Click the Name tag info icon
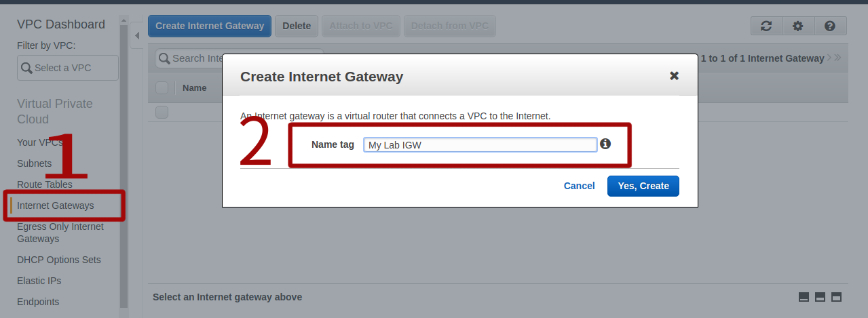 (605, 144)
